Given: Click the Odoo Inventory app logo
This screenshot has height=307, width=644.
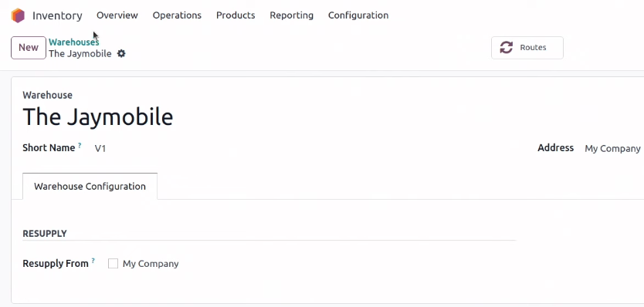Looking at the screenshot, I should pos(18,15).
